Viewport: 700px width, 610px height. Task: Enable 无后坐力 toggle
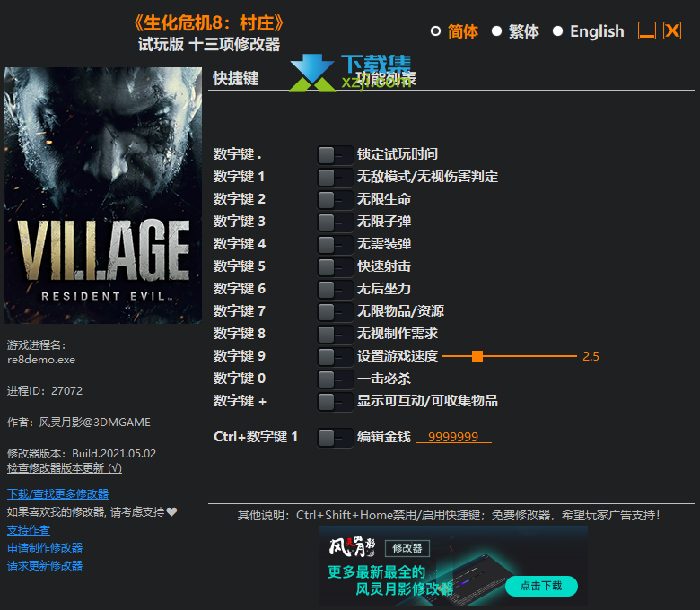point(335,290)
